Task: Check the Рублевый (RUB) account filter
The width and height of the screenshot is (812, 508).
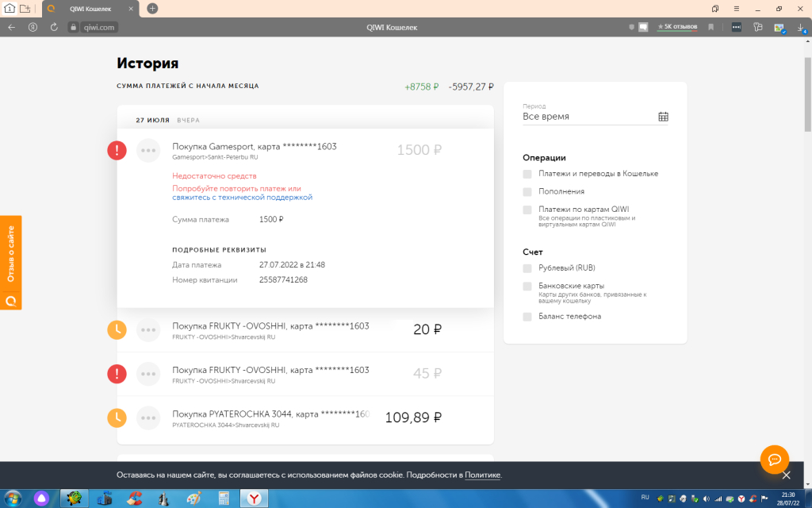Action: (x=527, y=268)
